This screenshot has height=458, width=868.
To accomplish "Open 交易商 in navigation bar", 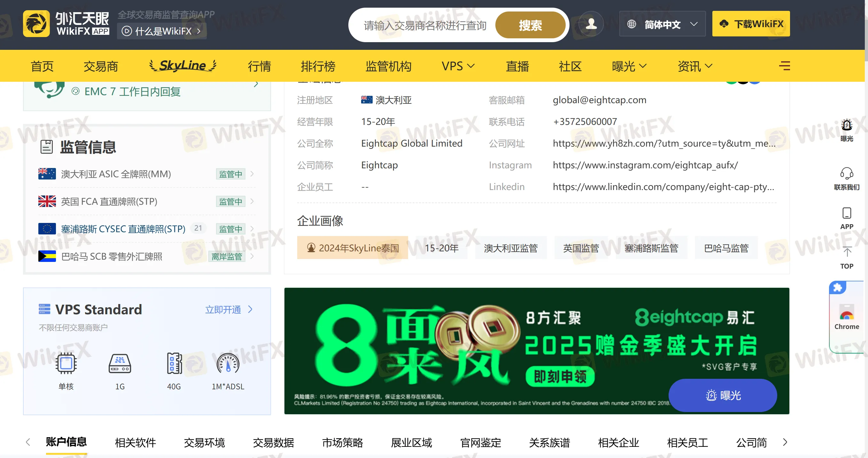I will coord(101,66).
